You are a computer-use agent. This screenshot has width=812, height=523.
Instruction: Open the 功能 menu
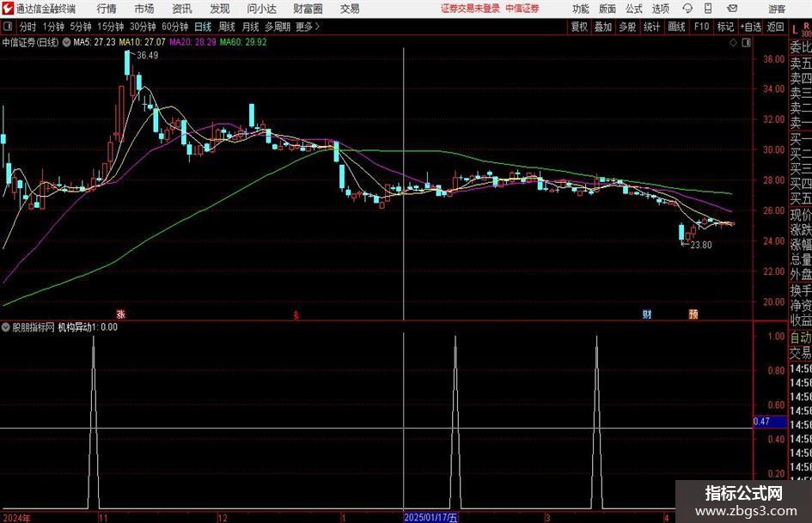click(581, 9)
